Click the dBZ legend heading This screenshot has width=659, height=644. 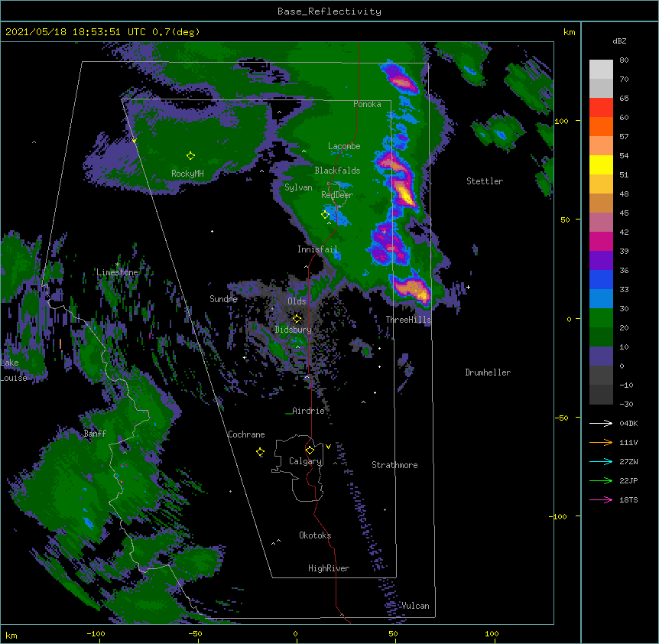[619, 41]
